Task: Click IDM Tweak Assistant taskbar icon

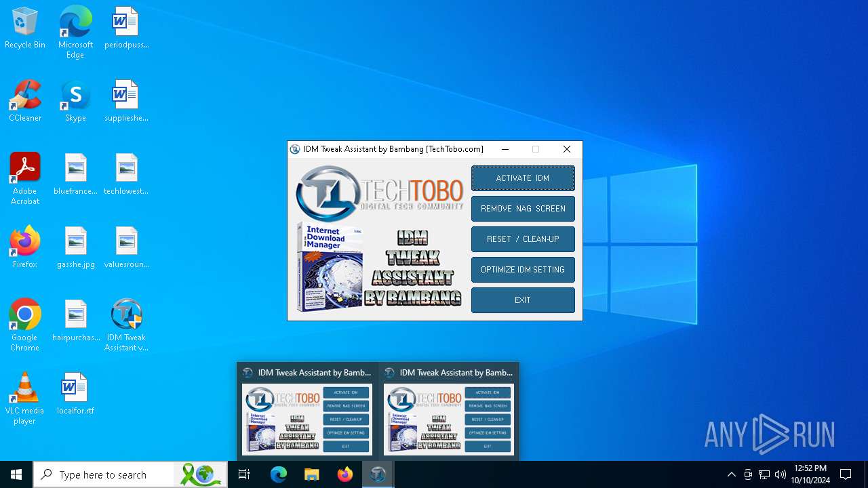Action: pos(378,474)
